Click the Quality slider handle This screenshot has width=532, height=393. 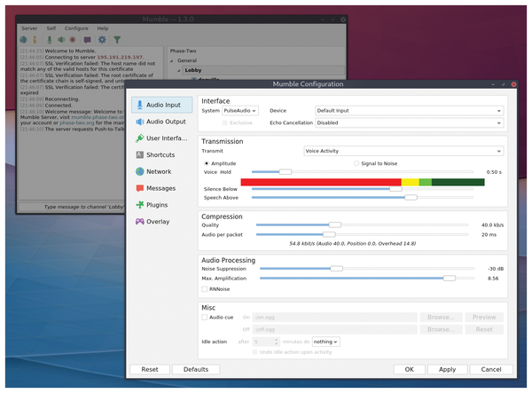(x=335, y=224)
